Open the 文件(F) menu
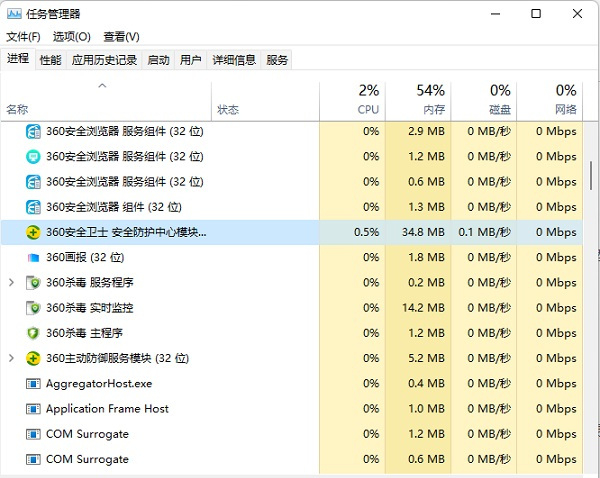 coord(23,37)
